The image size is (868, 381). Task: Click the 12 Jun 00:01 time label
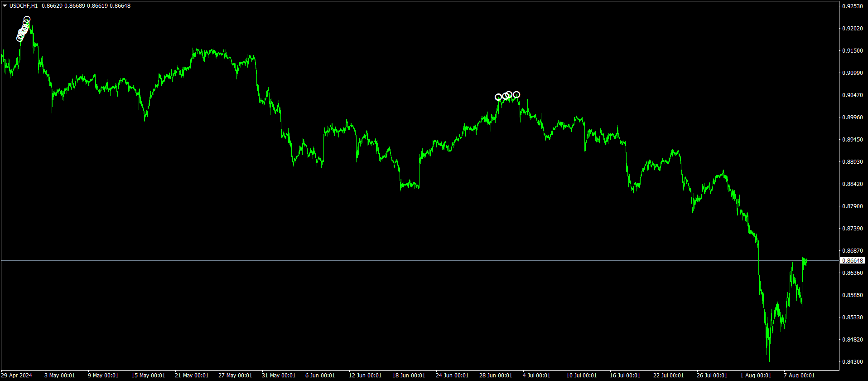pyautogui.click(x=365, y=376)
